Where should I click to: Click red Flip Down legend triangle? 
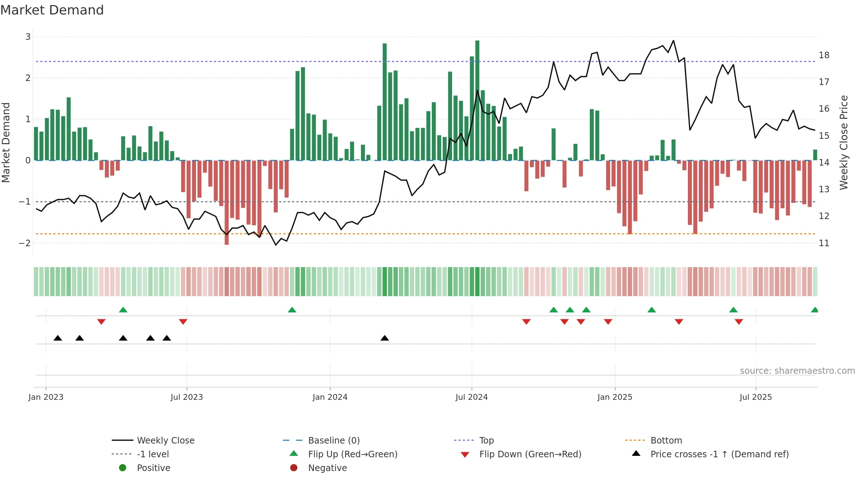tap(465, 454)
